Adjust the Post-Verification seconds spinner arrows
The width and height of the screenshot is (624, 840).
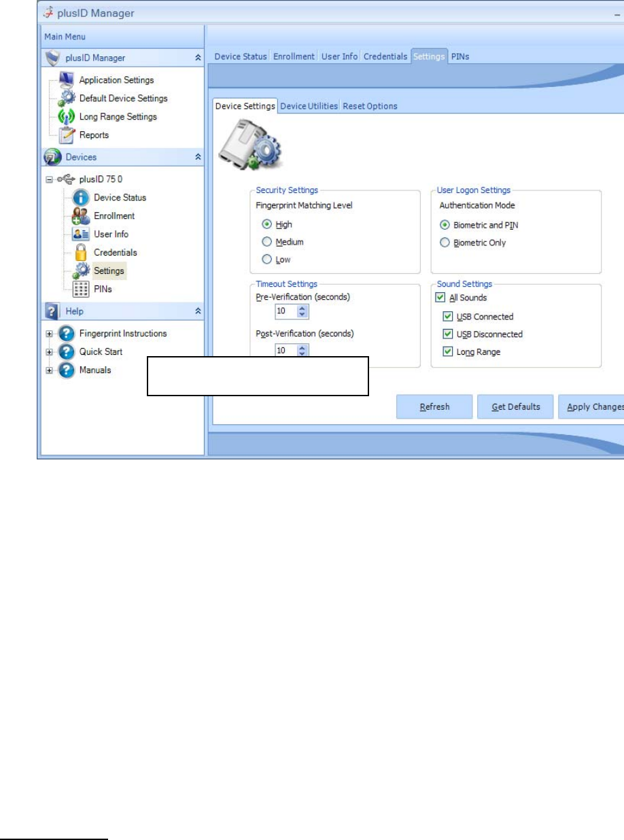pos(303,351)
